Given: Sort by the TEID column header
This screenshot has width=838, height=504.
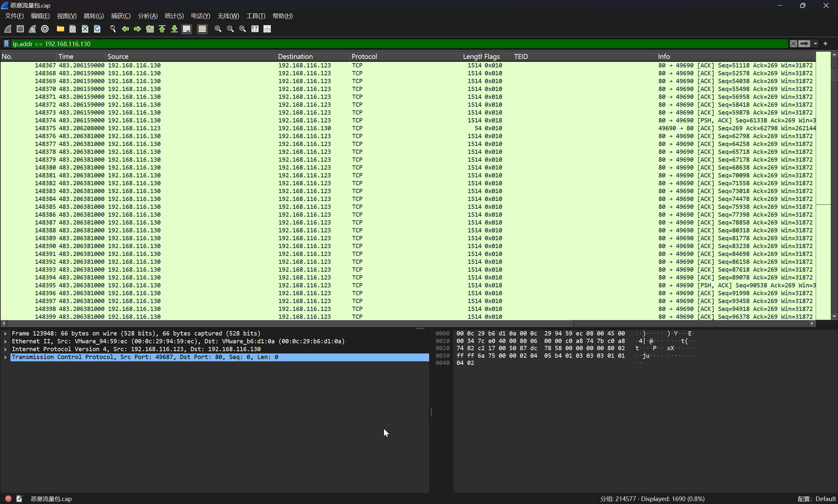Looking at the screenshot, I should coord(584,56).
